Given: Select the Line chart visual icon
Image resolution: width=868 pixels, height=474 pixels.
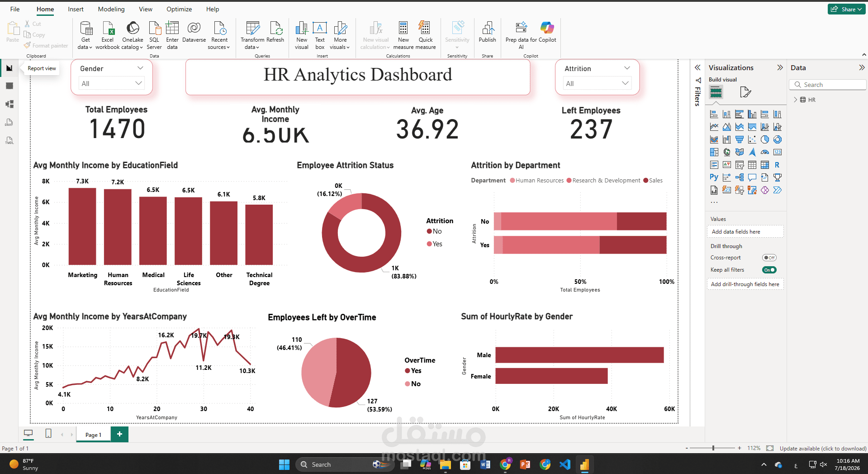Looking at the screenshot, I should [714, 127].
